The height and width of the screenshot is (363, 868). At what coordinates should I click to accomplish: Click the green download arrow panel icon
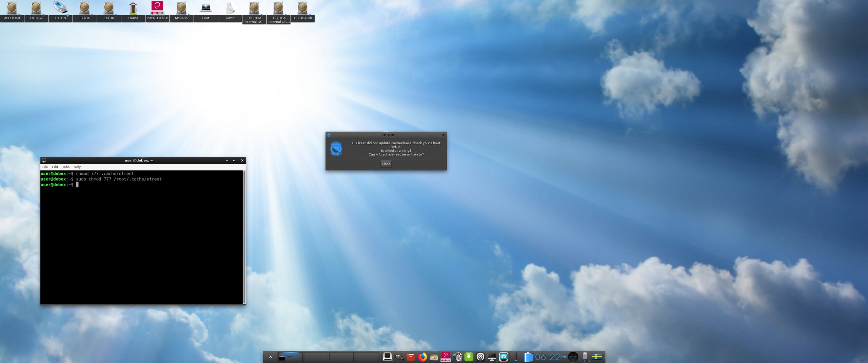(469, 357)
